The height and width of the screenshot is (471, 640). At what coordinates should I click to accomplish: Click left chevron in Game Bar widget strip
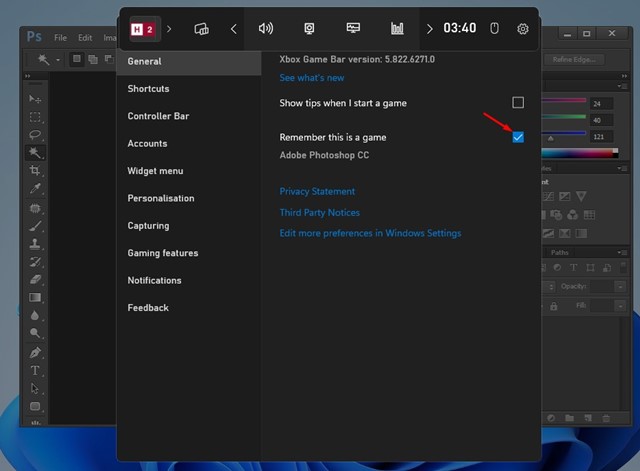[233, 29]
